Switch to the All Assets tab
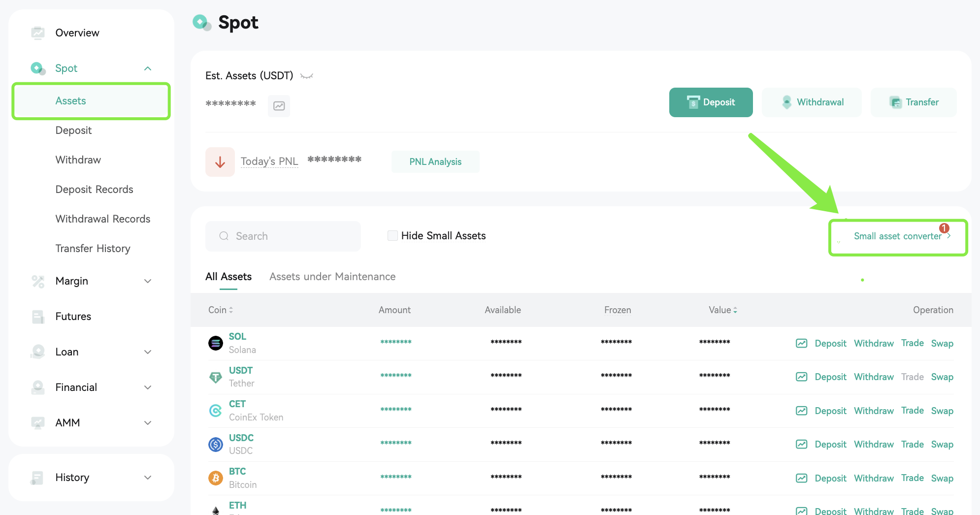Screen dimensions: 980x515 [229, 277]
